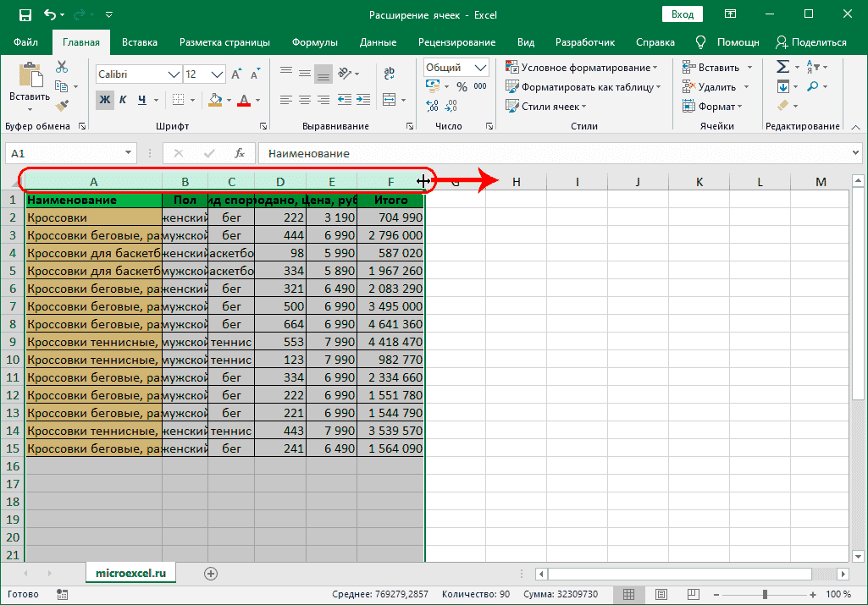
Task: Click the add new sheet plus icon
Action: point(211,574)
